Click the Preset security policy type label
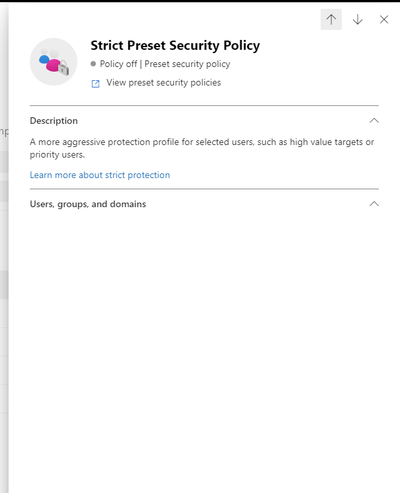The image size is (400, 493). pyautogui.click(x=187, y=64)
